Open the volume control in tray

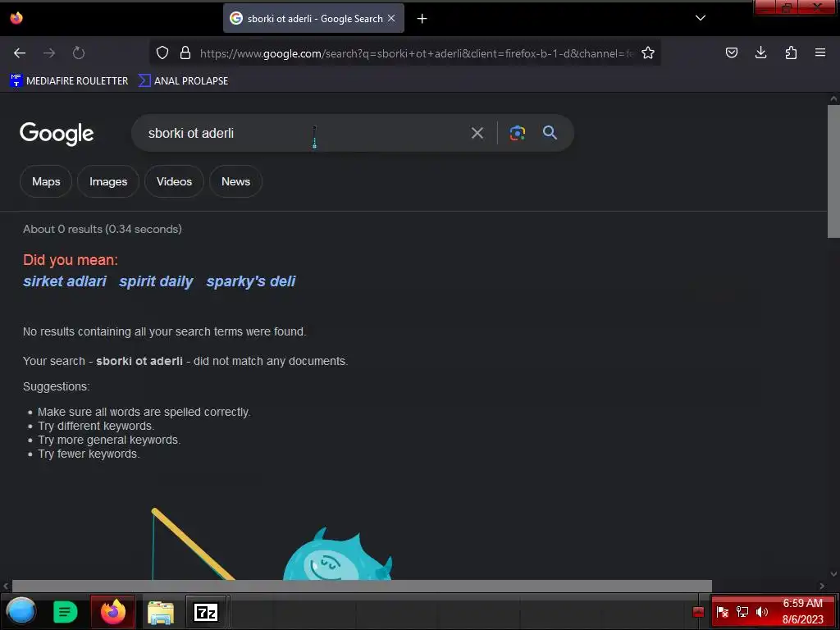[x=762, y=612]
